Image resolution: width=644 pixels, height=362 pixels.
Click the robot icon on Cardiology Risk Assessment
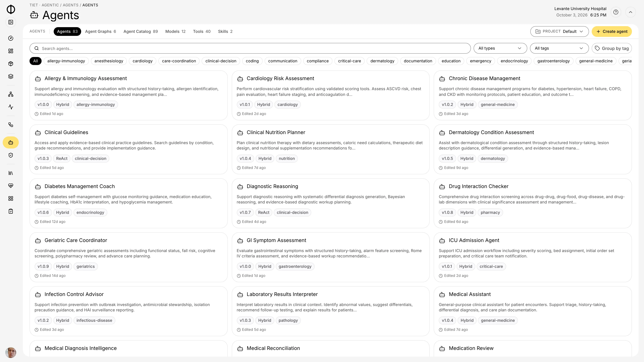[240, 79]
